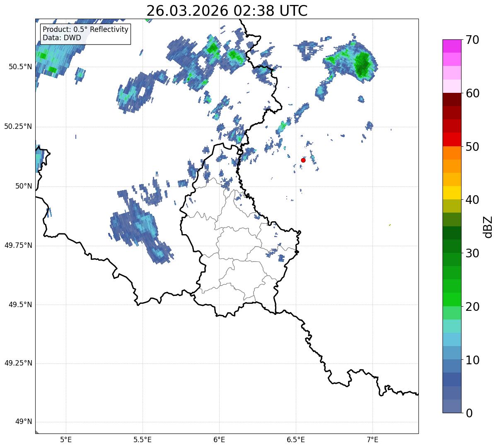Click the 50.5°N latitude label

(21, 67)
